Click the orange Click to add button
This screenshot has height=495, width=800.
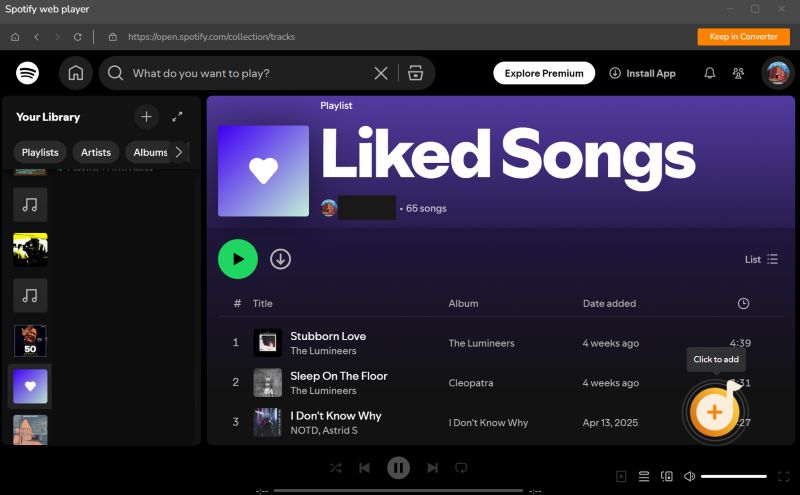(x=713, y=412)
